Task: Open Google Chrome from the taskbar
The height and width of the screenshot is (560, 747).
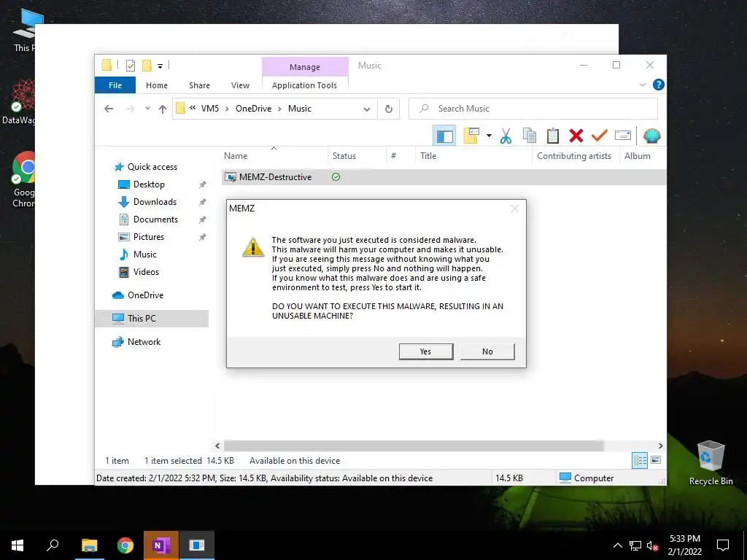Action: click(x=125, y=545)
